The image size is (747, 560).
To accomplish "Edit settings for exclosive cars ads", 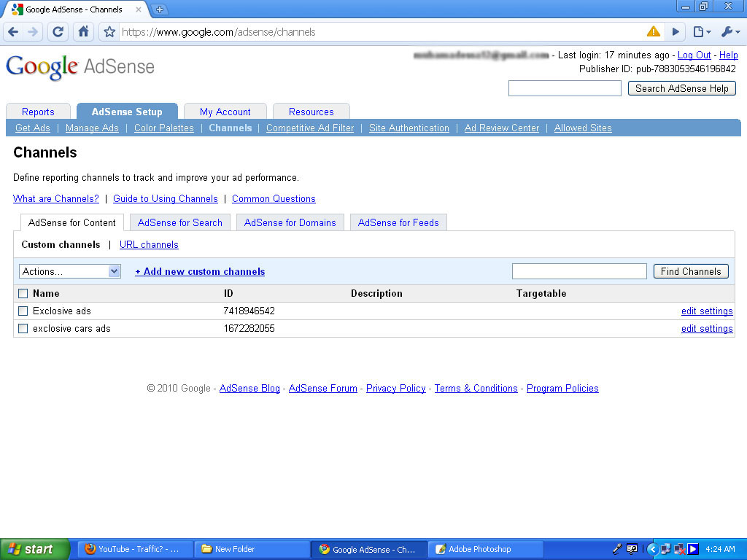I will tap(707, 329).
